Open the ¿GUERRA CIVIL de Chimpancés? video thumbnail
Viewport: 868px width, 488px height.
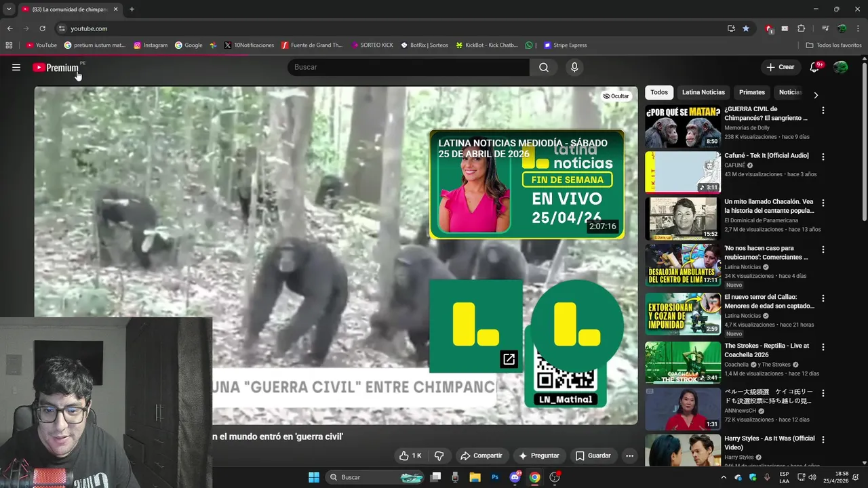(x=683, y=126)
